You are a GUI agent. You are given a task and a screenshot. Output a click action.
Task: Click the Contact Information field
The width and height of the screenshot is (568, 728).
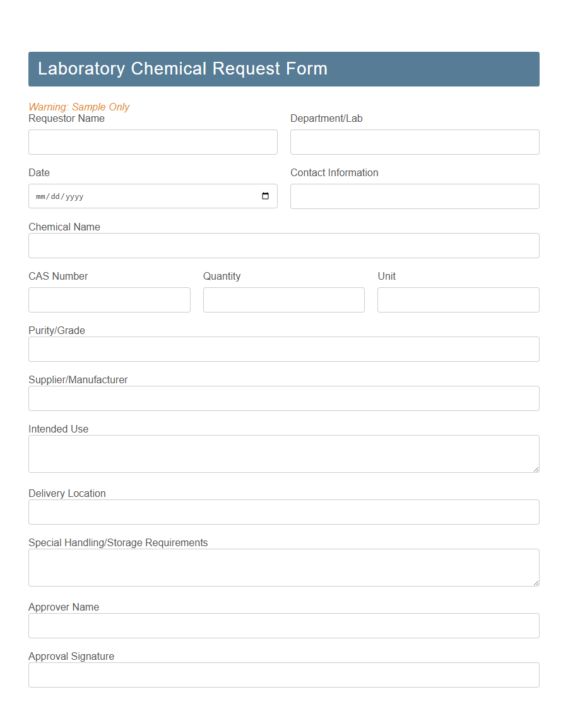point(415,196)
